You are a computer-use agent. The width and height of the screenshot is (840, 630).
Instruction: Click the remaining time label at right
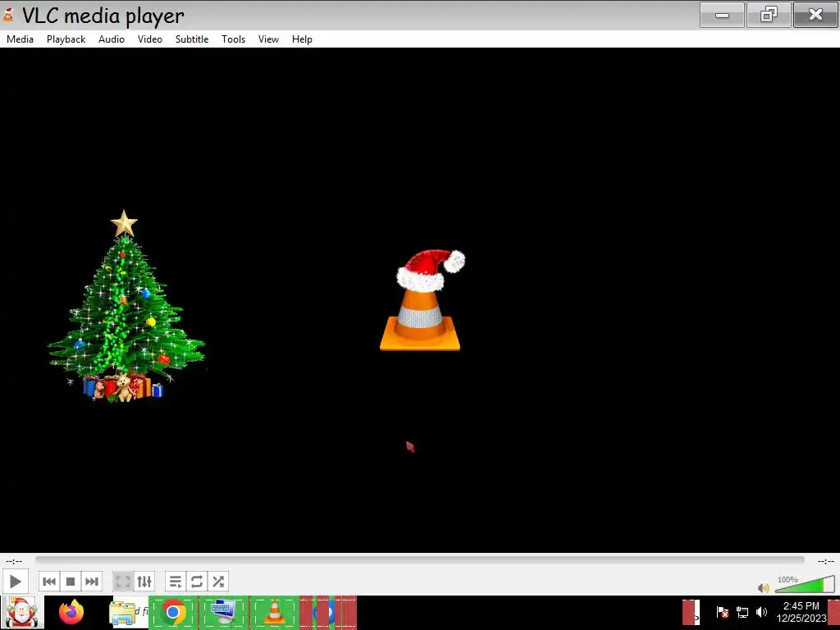(x=825, y=561)
